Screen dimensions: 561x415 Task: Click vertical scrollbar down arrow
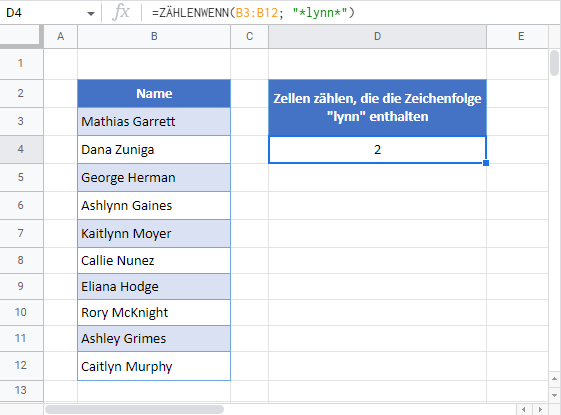click(x=554, y=395)
